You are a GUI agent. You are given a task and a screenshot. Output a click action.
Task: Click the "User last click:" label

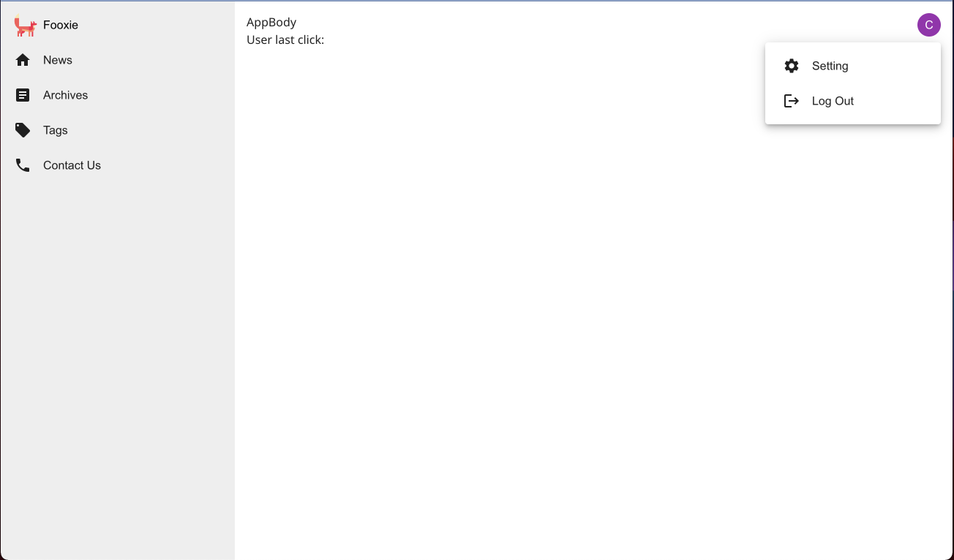tap(285, 39)
